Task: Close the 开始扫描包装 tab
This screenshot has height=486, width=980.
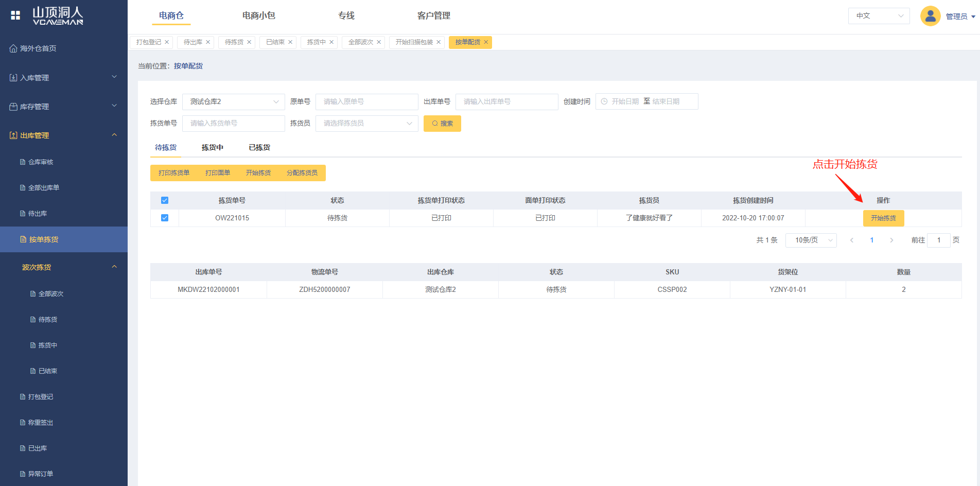Action: point(439,42)
